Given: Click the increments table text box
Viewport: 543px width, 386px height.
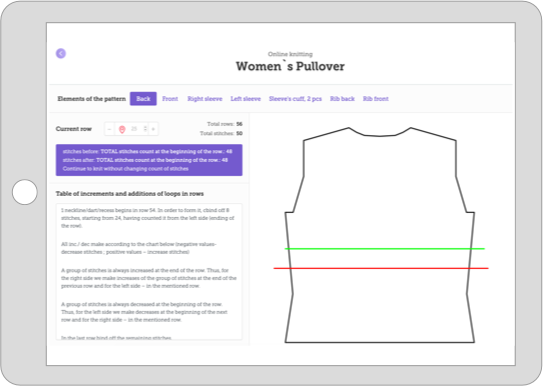Looking at the screenshot, I should [x=149, y=272].
